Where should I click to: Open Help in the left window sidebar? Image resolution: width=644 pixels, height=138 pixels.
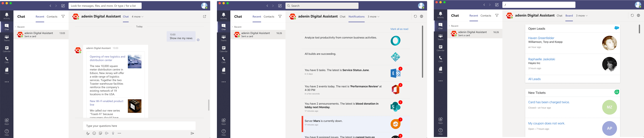[7, 133]
